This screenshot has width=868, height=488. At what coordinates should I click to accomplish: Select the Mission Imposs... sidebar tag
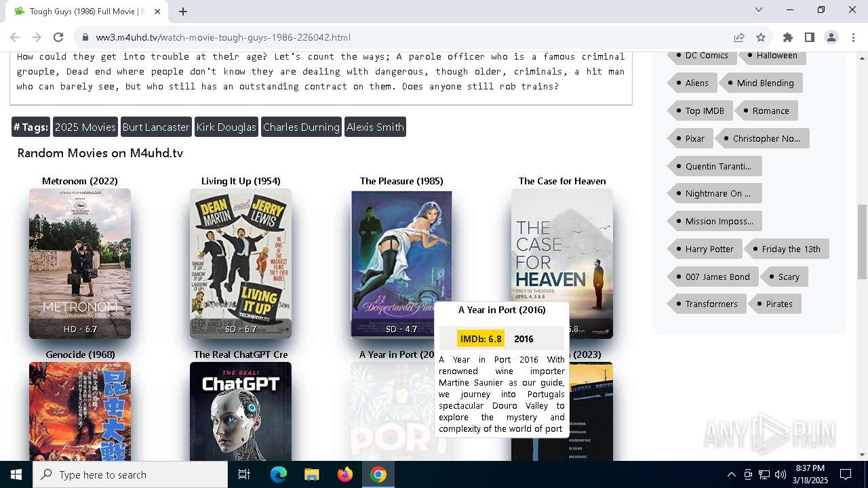[715, 222]
